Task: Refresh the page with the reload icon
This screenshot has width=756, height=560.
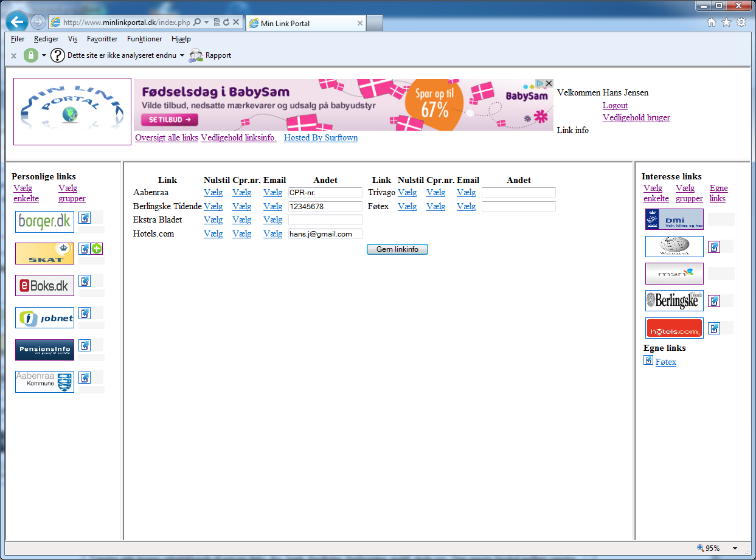Action: pos(226,22)
